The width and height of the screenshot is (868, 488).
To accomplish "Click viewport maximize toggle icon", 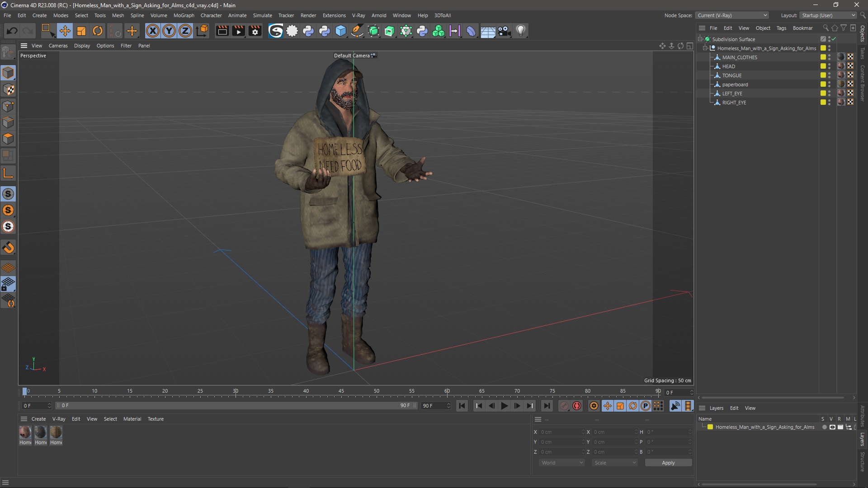I will (689, 46).
